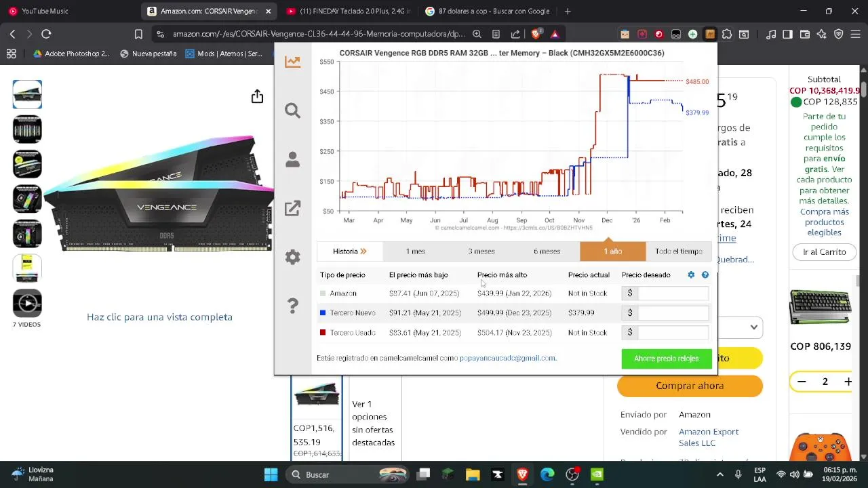Image resolution: width=868 pixels, height=488 pixels.
Task: Select the 1 mes chart range
Action: click(415, 251)
